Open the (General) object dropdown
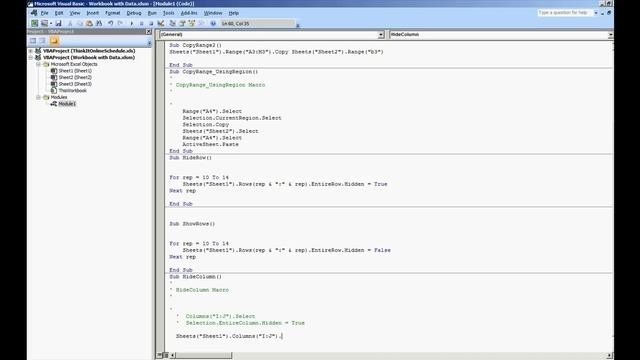The width and height of the screenshot is (640, 360). [381, 35]
